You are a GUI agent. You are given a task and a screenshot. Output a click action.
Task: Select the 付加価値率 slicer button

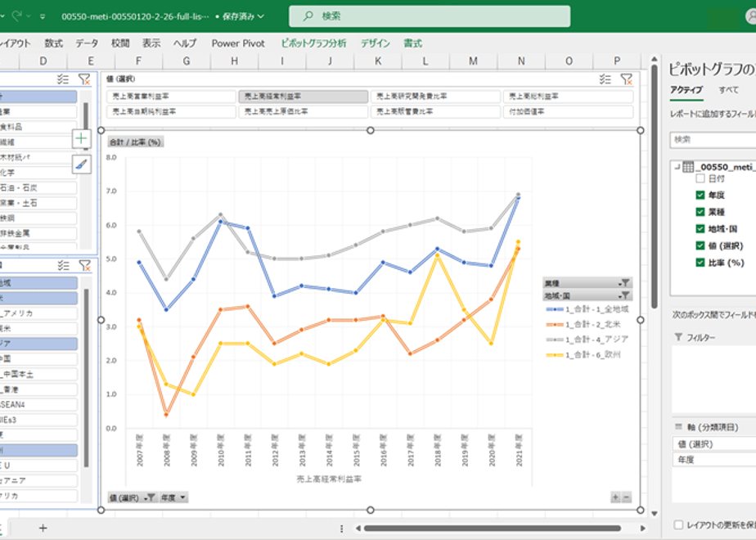568,112
